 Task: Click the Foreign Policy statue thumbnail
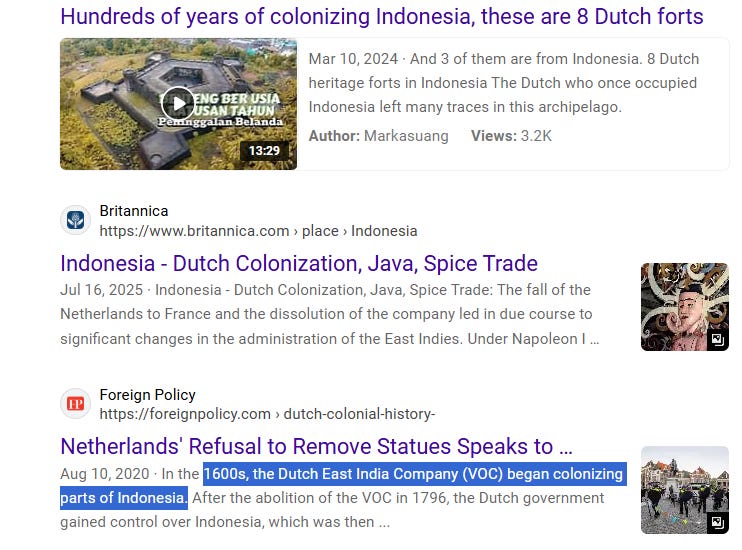coord(685,490)
